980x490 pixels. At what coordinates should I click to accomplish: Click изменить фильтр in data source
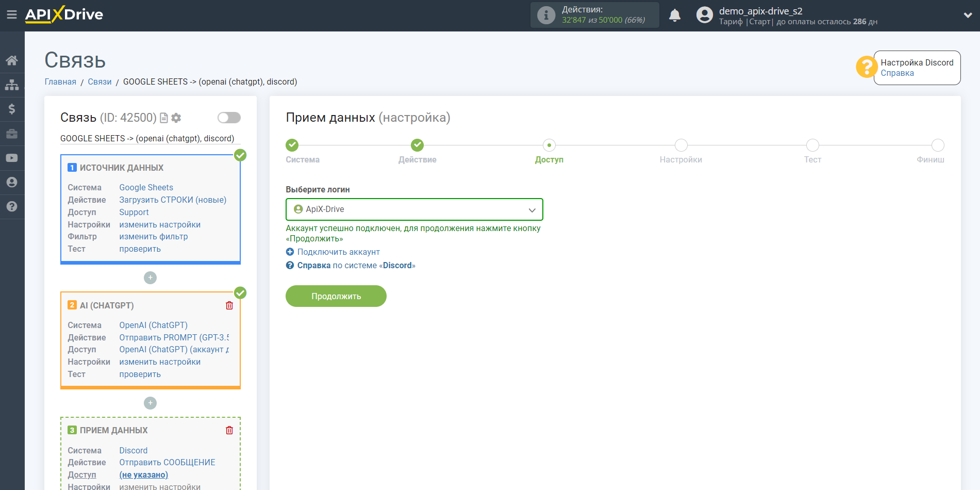click(154, 237)
